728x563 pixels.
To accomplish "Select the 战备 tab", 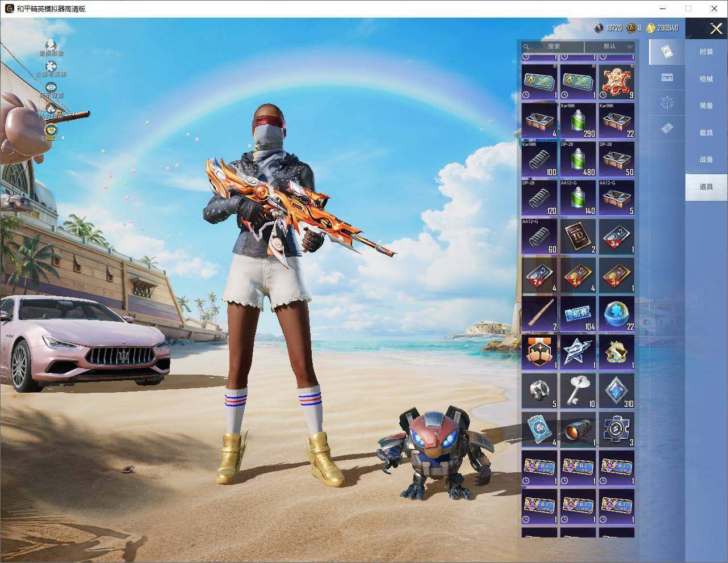I will coord(706,159).
